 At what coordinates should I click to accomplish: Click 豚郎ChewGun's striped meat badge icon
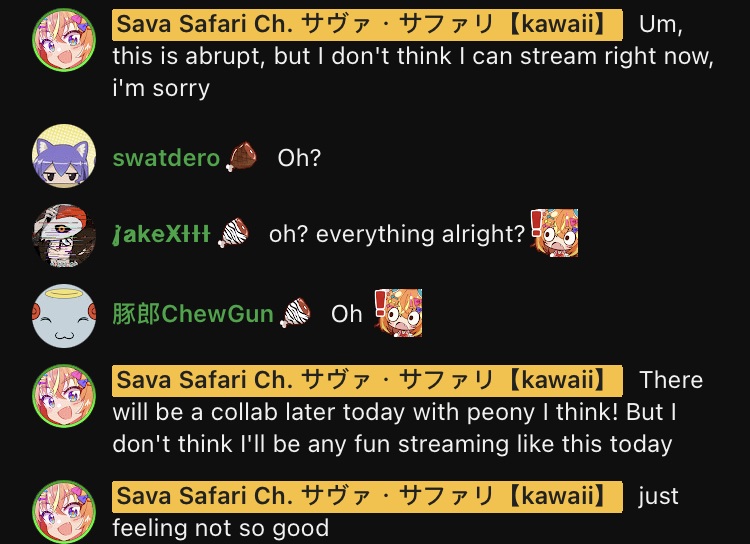(x=296, y=313)
